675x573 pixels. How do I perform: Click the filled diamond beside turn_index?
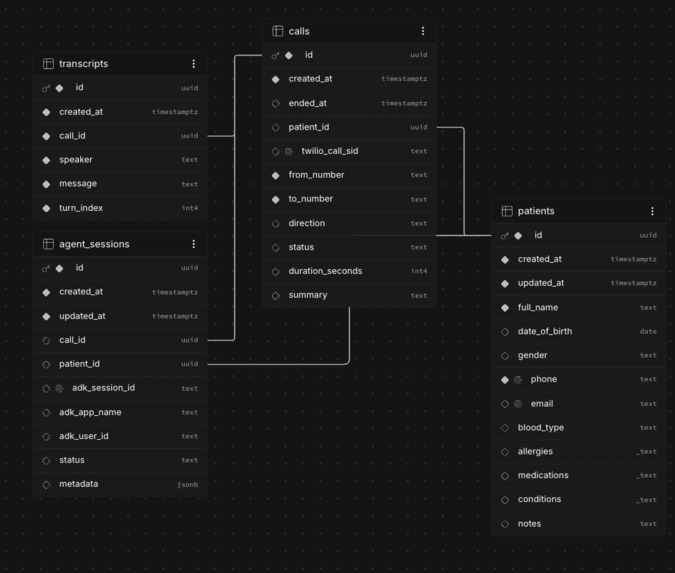point(46,208)
